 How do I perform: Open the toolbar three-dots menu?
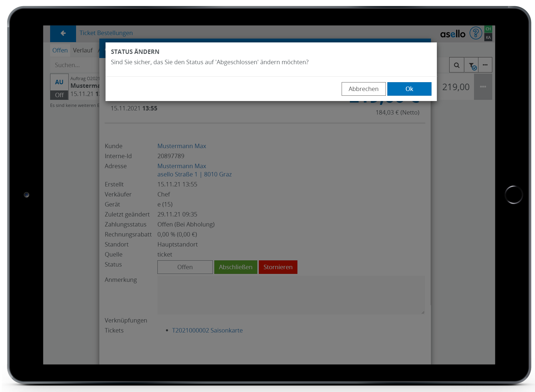coord(485,65)
